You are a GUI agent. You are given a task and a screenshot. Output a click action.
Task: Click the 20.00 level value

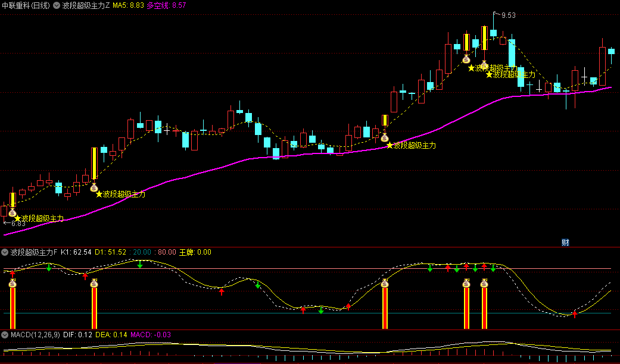pyautogui.click(x=142, y=252)
